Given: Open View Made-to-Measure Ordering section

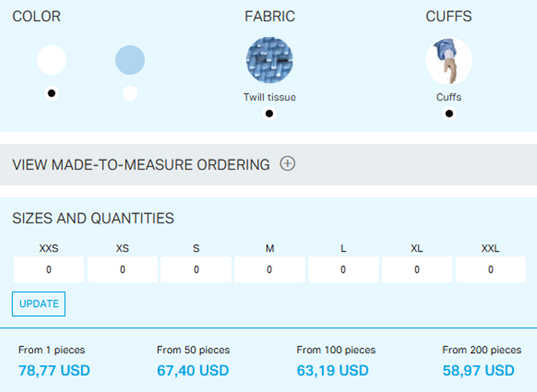Looking at the screenshot, I should point(141,165).
